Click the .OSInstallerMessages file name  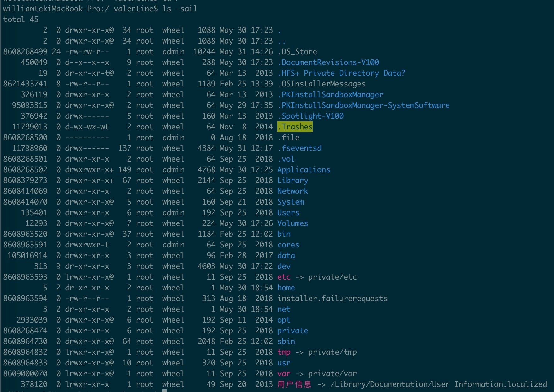pos(321,84)
